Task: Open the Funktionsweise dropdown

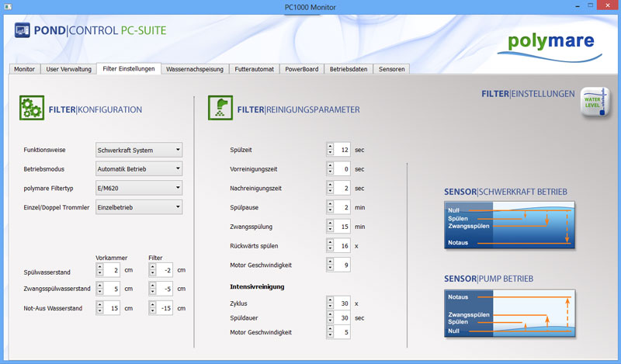Action: pos(139,150)
